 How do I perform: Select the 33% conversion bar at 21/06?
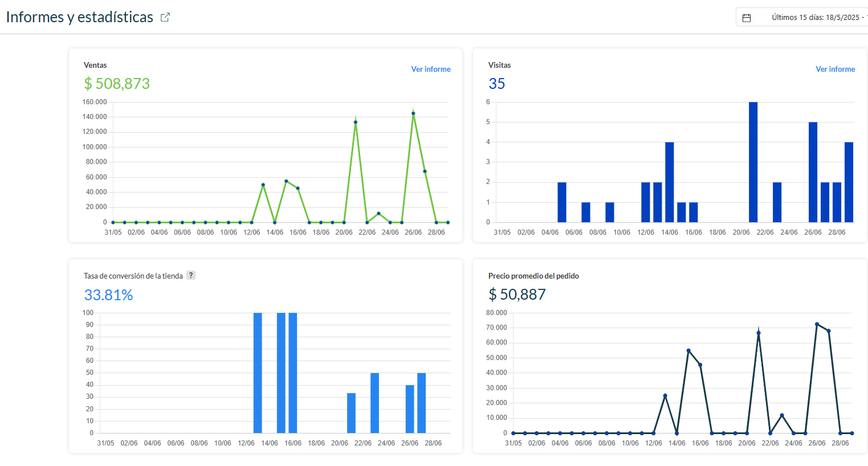[x=352, y=413]
